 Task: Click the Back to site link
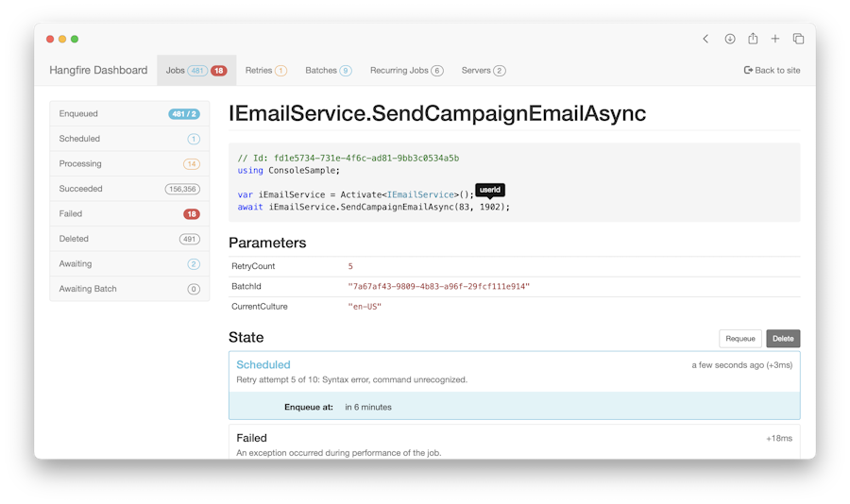[772, 70]
